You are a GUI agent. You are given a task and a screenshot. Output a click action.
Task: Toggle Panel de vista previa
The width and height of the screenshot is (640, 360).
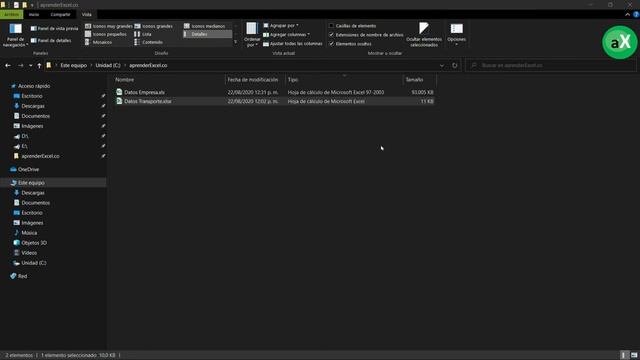click(x=54, y=29)
